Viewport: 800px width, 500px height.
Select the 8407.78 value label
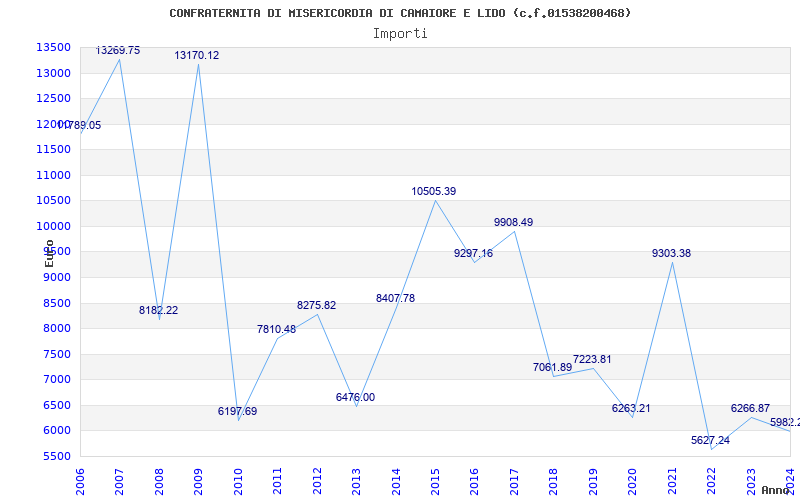pyautogui.click(x=395, y=298)
